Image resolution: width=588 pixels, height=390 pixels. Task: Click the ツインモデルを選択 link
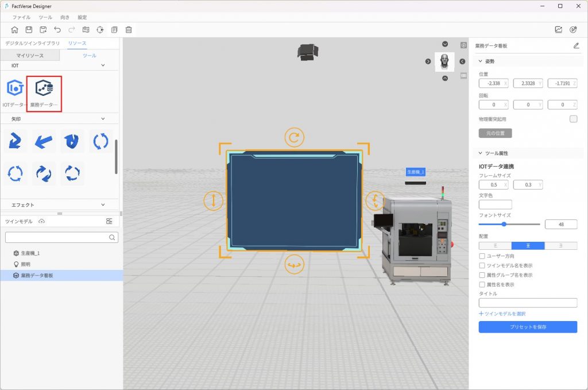502,314
